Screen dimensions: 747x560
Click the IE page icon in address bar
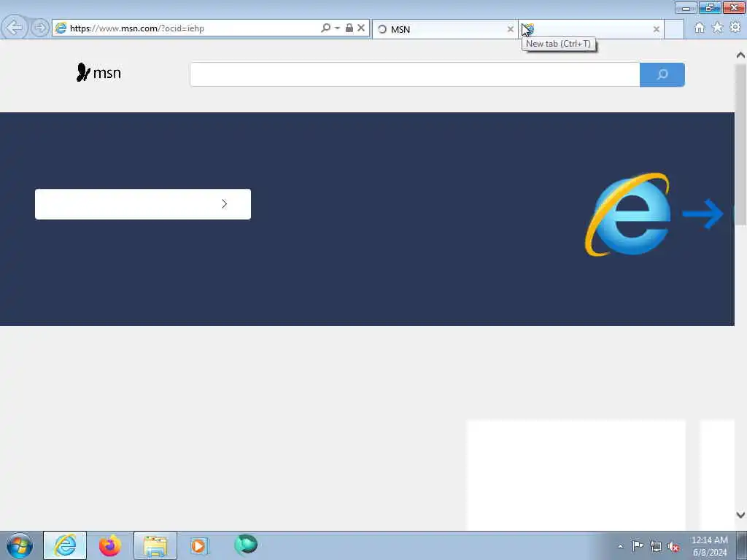pyautogui.click(x=61, y=28)
